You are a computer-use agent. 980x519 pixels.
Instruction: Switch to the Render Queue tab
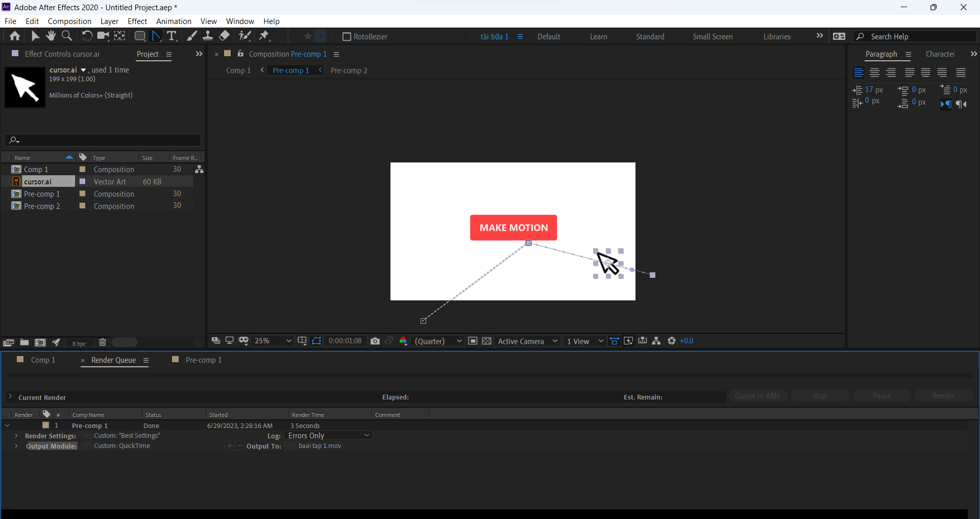point(113,360)
